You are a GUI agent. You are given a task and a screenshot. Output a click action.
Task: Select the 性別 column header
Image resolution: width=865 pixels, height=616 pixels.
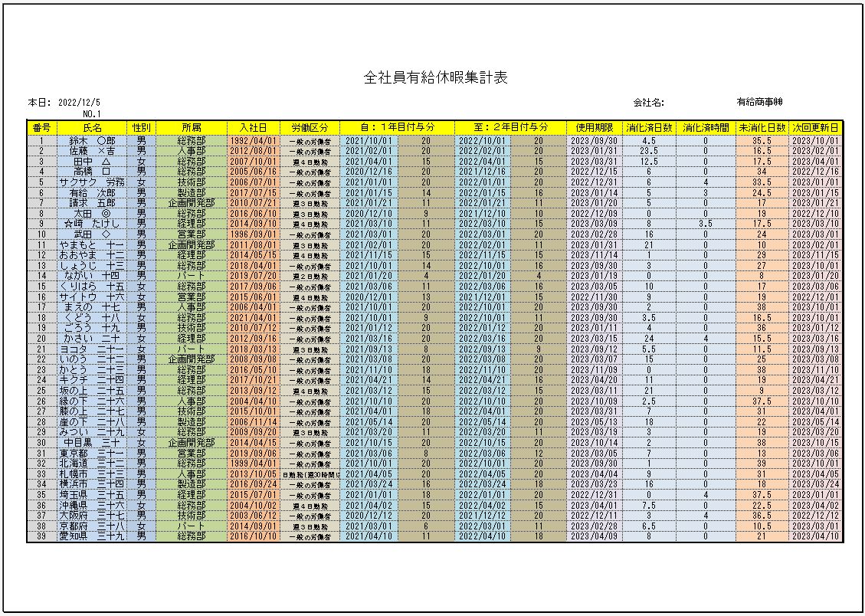(x=141, y=127)
